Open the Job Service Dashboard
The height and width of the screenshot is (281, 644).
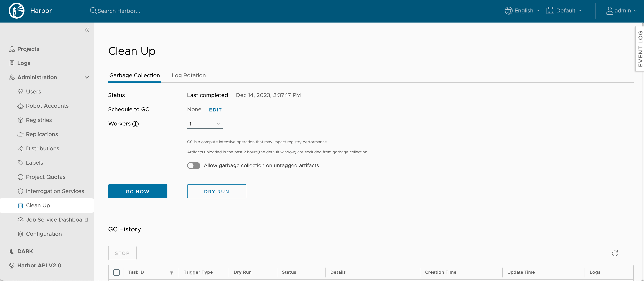click(57, 220)
